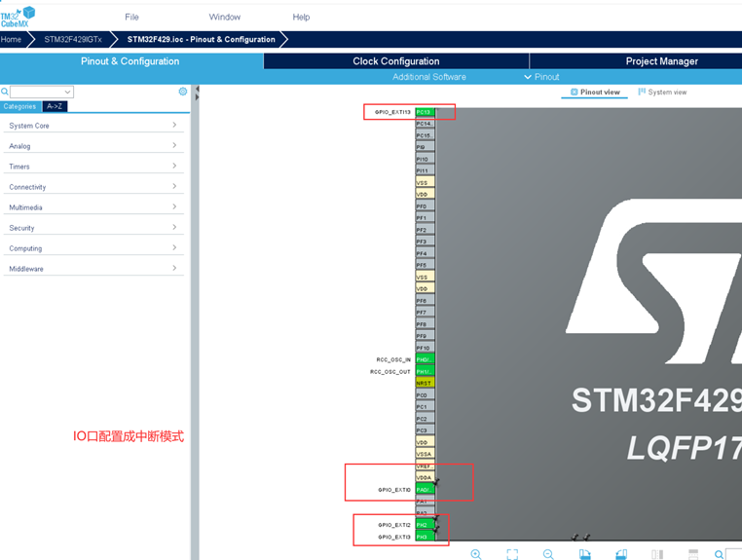
Task: Select the PF0 pin
Action: [x=425, y=206]
